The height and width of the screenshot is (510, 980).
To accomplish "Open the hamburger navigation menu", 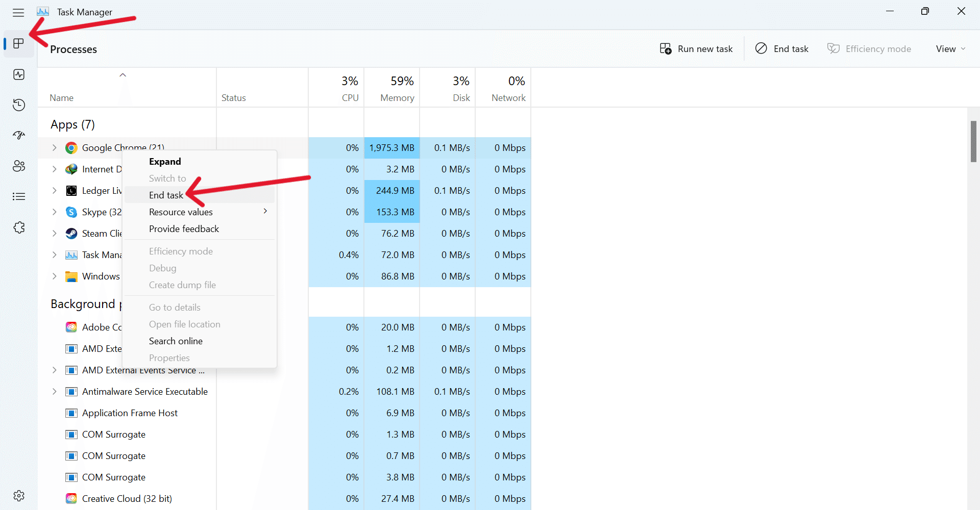I will [x=18, y=12].
